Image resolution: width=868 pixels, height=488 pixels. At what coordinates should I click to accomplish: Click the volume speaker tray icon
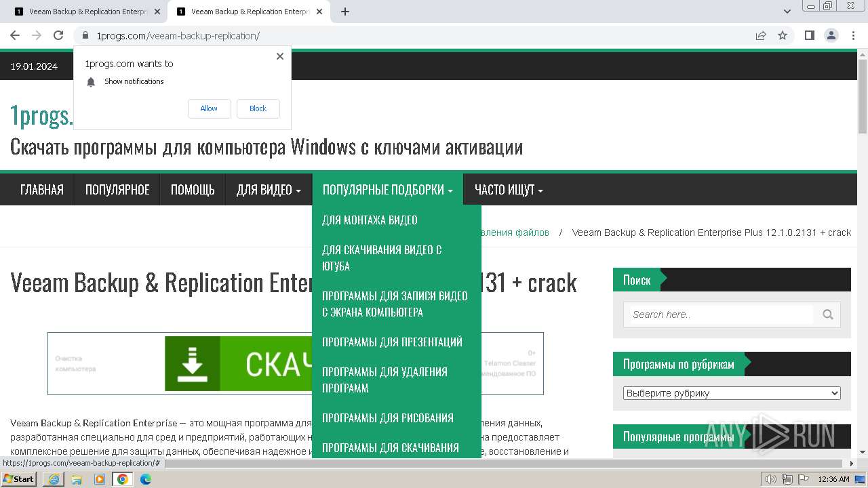pos(771,479)
